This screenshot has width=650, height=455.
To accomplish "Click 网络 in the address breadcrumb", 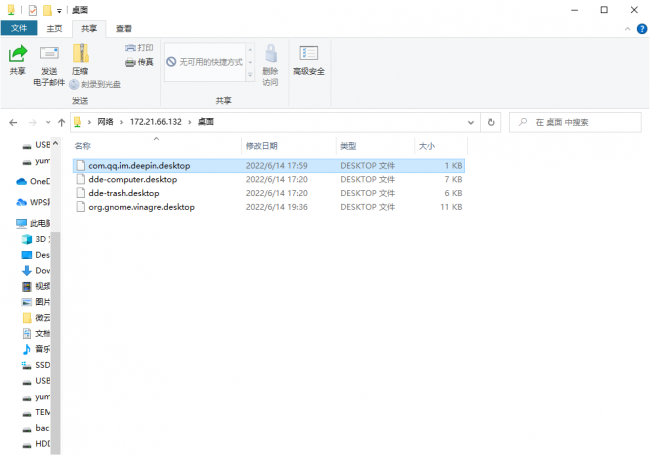I will coord(105,121).
